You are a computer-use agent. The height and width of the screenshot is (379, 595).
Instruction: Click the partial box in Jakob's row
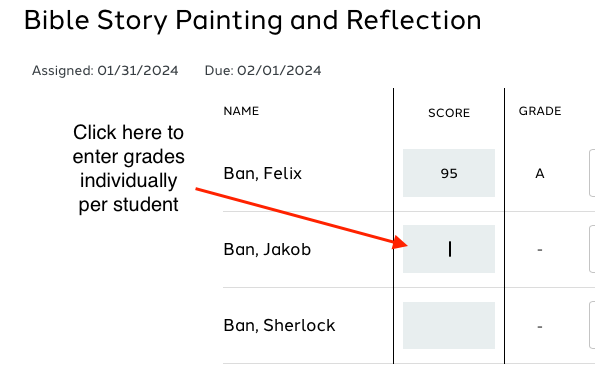click(x=592, y=249)
